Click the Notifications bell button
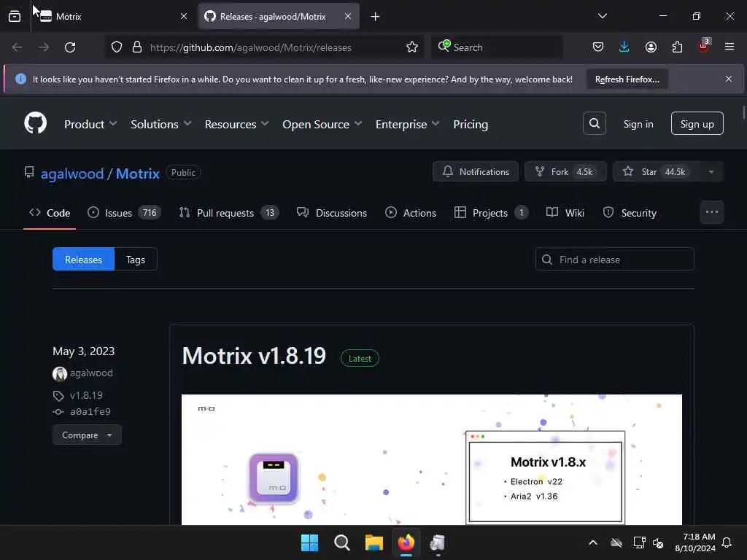The height and width of the screenshot is (560, 747). [x=476, y=171]
